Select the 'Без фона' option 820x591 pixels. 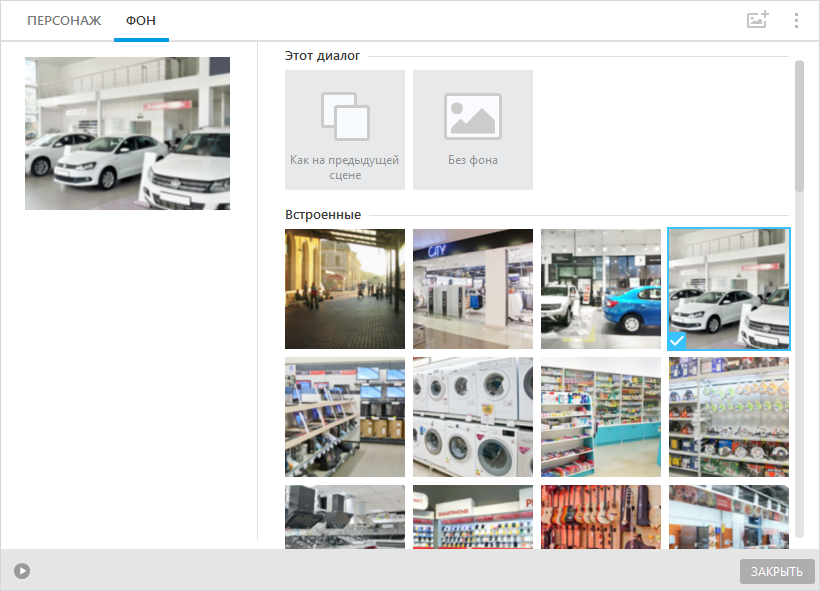(x=473, y=130)
